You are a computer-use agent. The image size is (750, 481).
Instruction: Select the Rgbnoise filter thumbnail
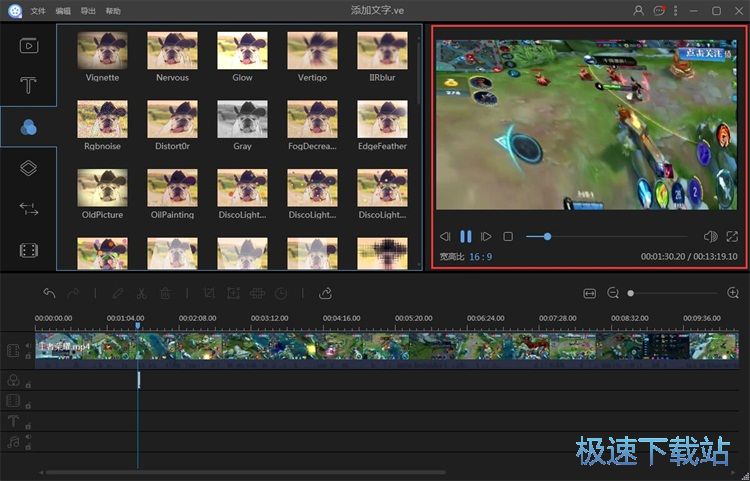(102, 119)
